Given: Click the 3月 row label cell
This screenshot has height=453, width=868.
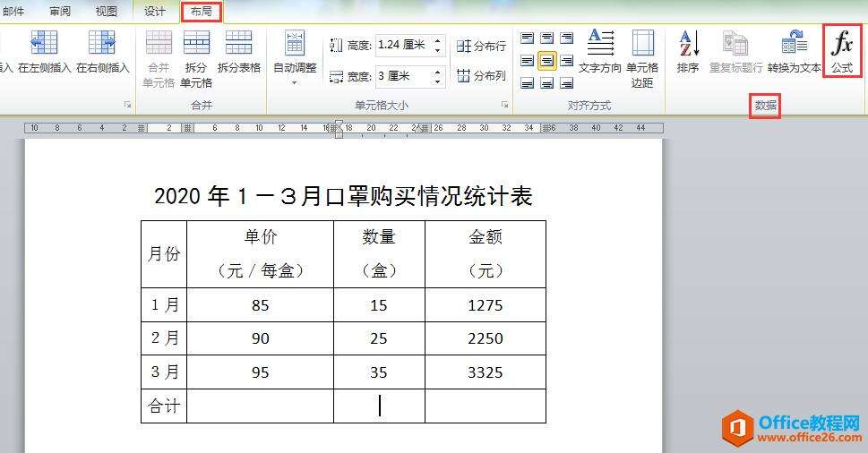Looking at the screenshot, I should coord(164,372).
